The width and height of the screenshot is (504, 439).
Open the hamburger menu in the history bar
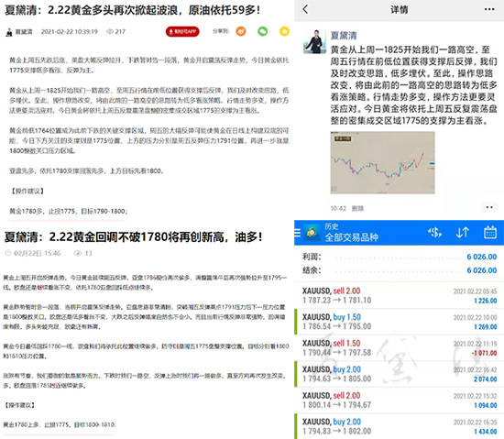297,233
